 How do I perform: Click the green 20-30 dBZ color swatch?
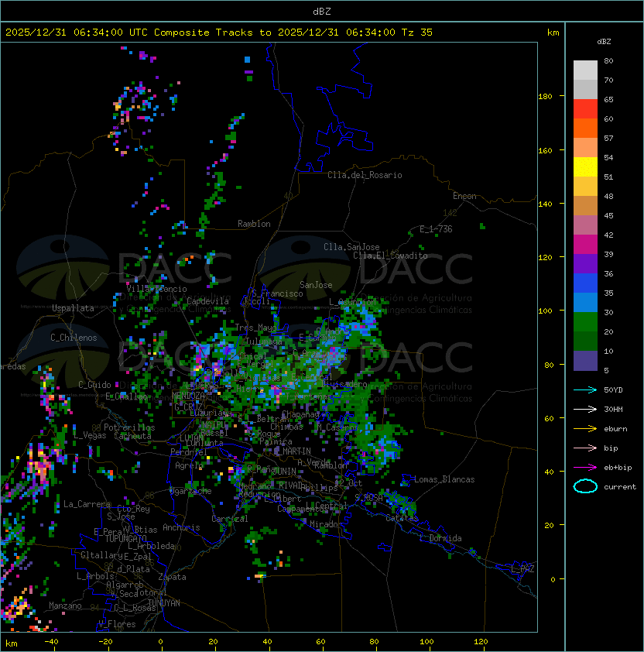[x=585, y=322]
